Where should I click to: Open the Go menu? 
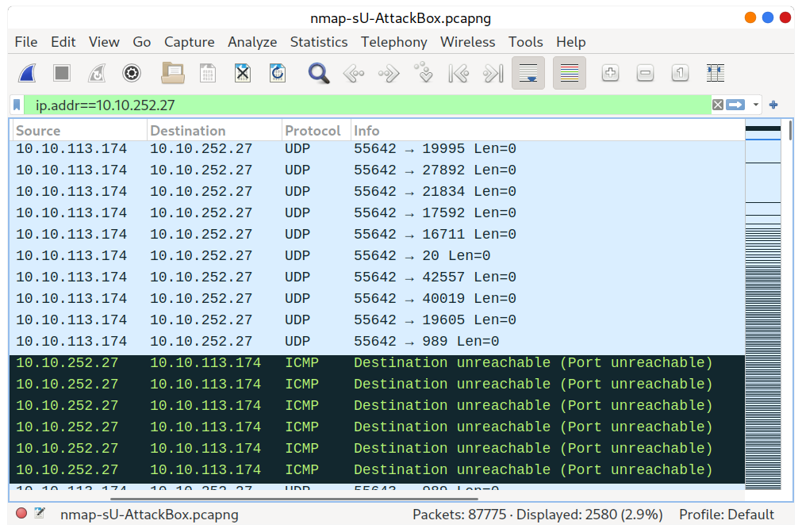point(142,42)
